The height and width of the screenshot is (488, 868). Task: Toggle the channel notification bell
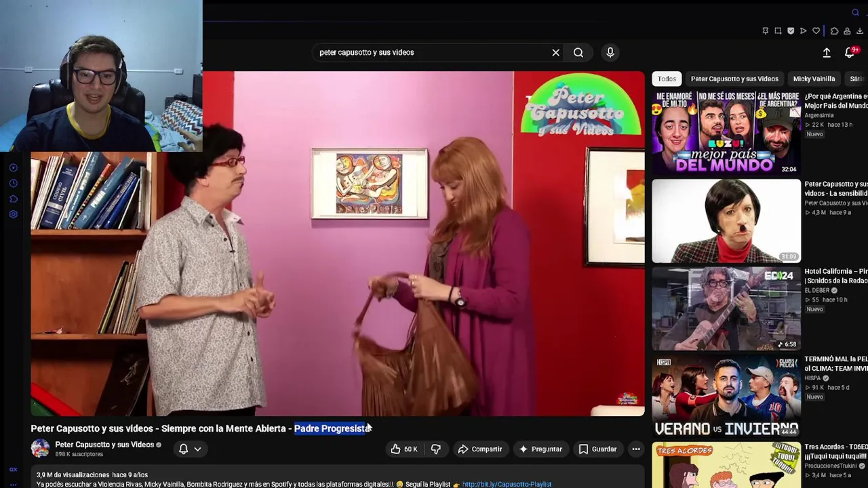click(183, 449)
